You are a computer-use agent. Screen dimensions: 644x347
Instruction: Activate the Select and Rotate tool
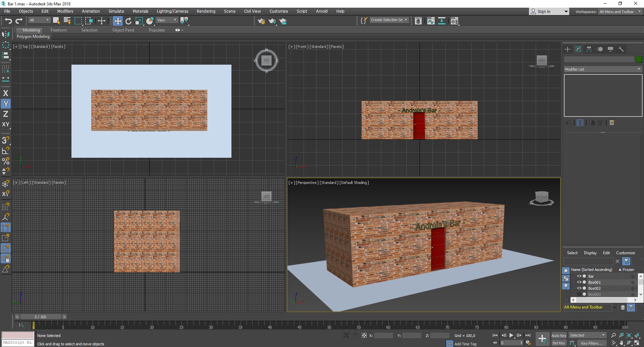pos(128,21)
